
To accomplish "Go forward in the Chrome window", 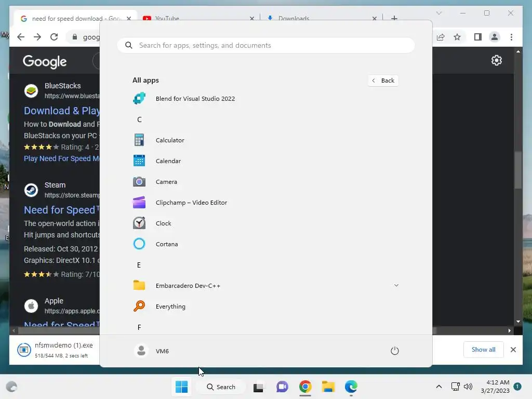I will tap(37, 37).
